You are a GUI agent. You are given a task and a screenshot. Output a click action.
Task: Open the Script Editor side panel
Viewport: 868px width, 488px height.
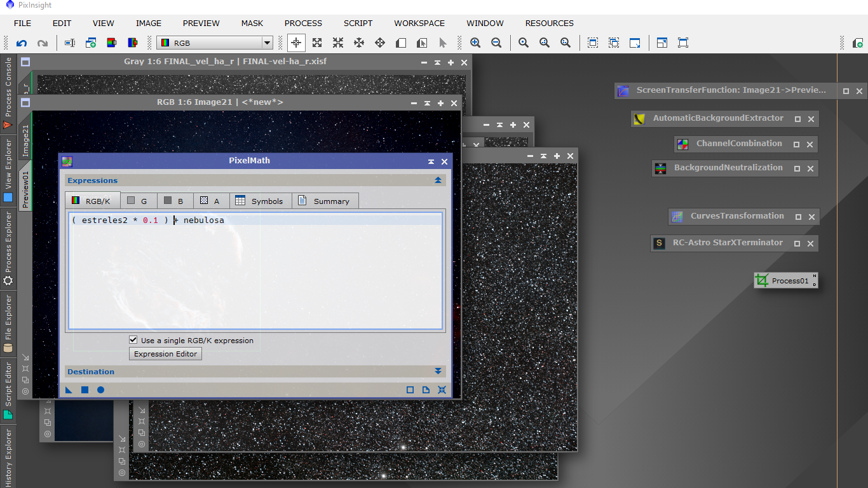(8, 390)
